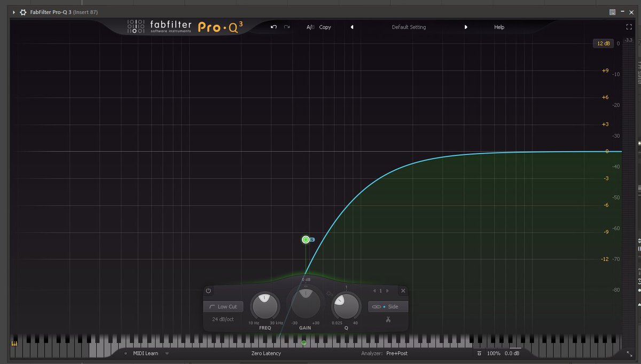This screenshot has width=641, height=364.
Task: Click the redo arrow icon
Action: (x=287, y=27)
